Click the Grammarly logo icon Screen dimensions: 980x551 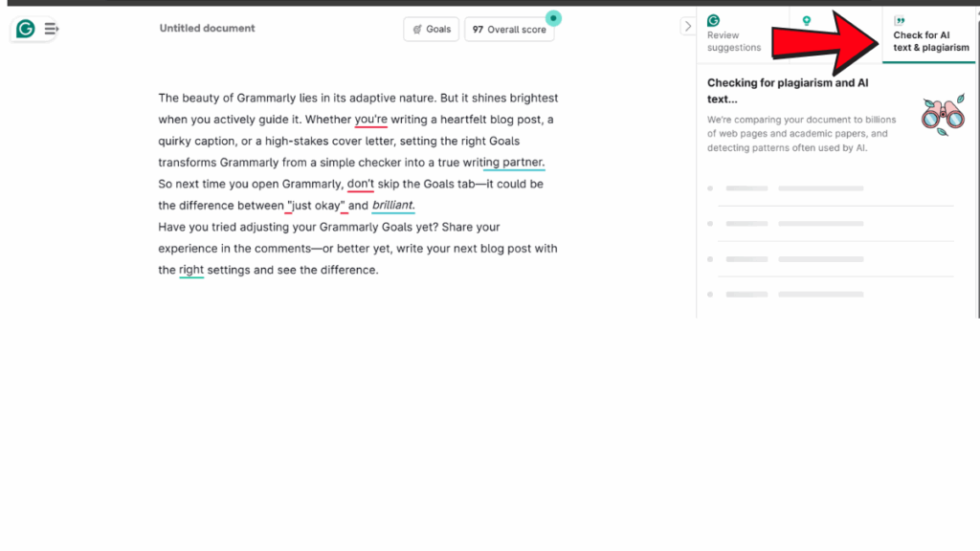click(x=25, y=29)
